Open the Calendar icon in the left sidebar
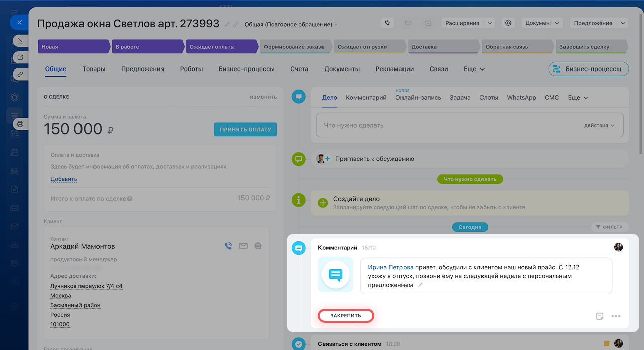The image size is (644, 350). pyautogui.click(x=15, y=152)
